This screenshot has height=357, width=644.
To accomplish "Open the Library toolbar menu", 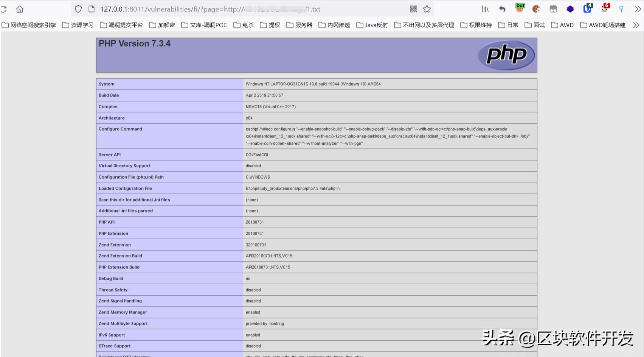I will tap(485, 9).
